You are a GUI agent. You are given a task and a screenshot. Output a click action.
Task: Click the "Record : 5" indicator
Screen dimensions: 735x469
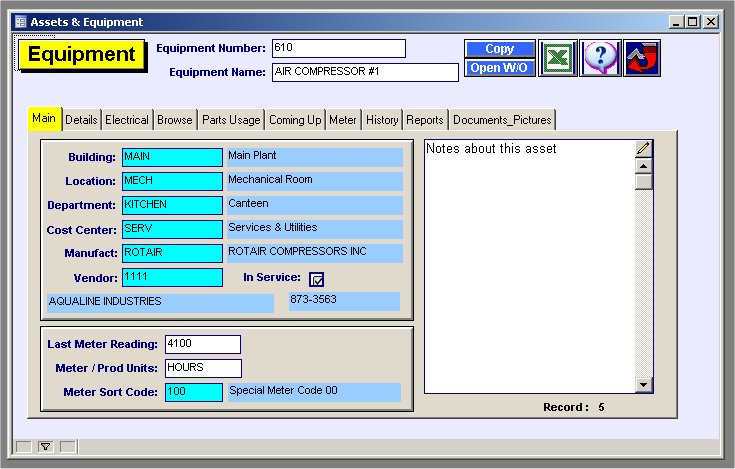(574, 407)
